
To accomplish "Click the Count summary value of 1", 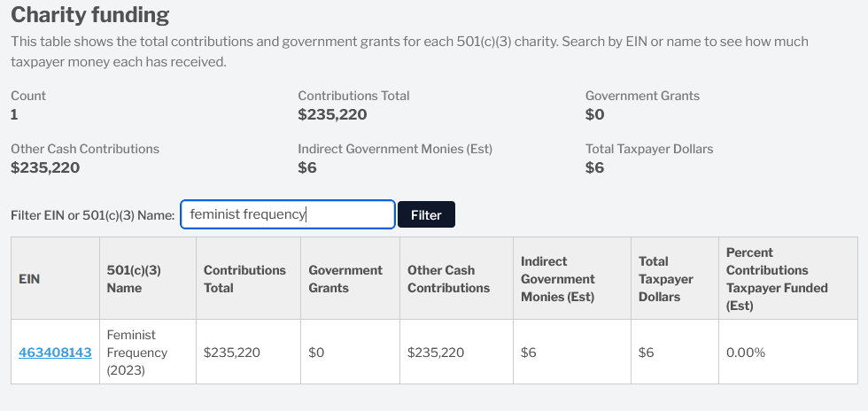I will tap(14, 114).
